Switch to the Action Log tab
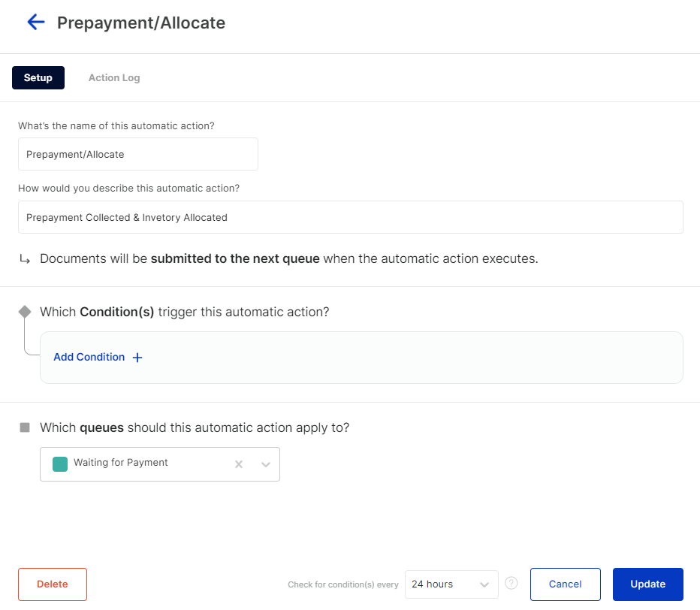The height and width of the screenshot is (610, 700). click(x=114, y=77)
